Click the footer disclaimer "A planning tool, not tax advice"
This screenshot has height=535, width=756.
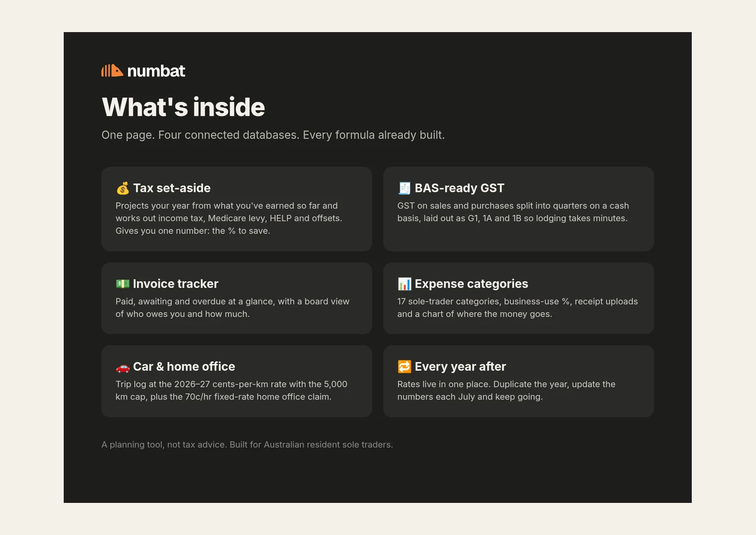pyautogui.click(x=164, y=445)
